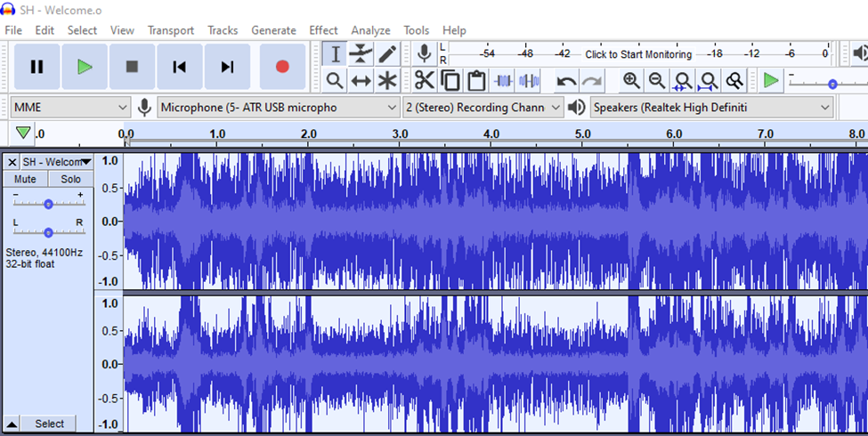Click the 6.0 mark on the timeline ruler
Viewport: 868px width, 436px height.
674,133
